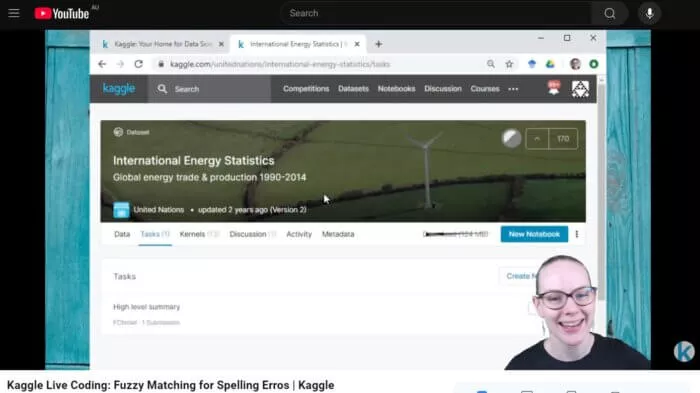Click the kaggle.com address bar URL

(x=280, y=64)
